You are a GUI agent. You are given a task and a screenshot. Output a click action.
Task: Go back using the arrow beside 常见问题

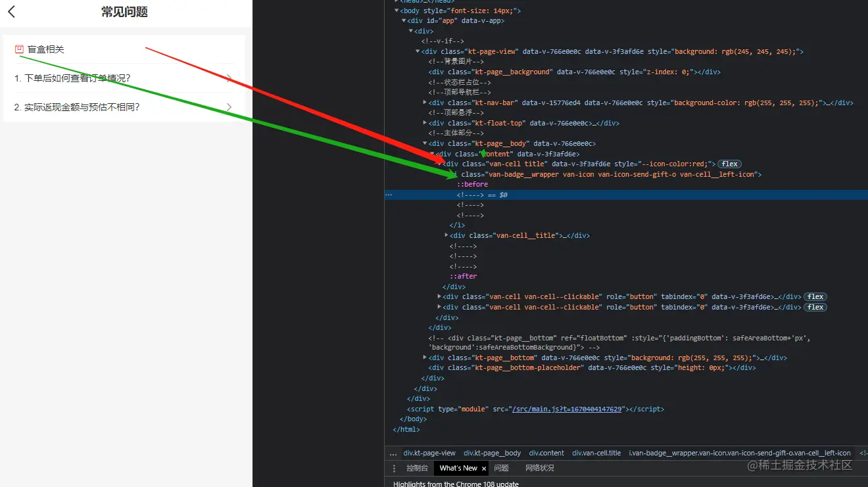pyautogui.click(x=11, y=11)
